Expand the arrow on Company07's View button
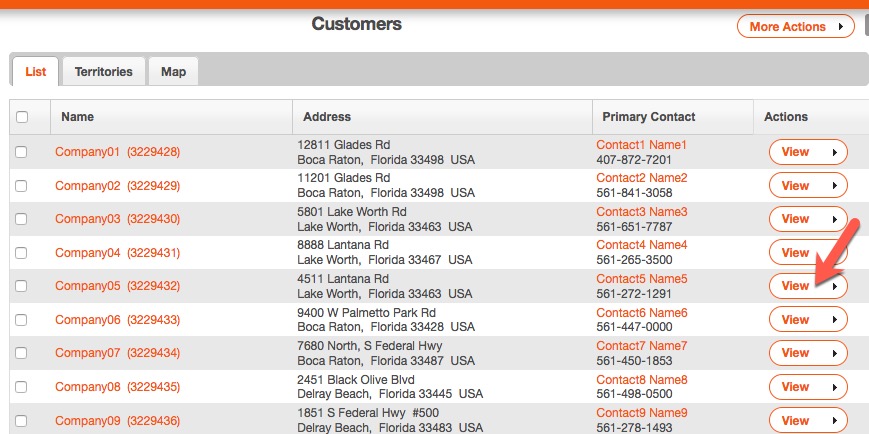This screenshot has height=434, width=869. pyautogui.click(x=834, y=353)
